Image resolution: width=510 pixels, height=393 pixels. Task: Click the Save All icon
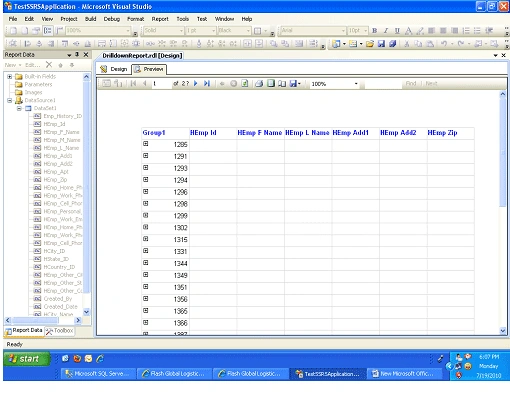392,44
